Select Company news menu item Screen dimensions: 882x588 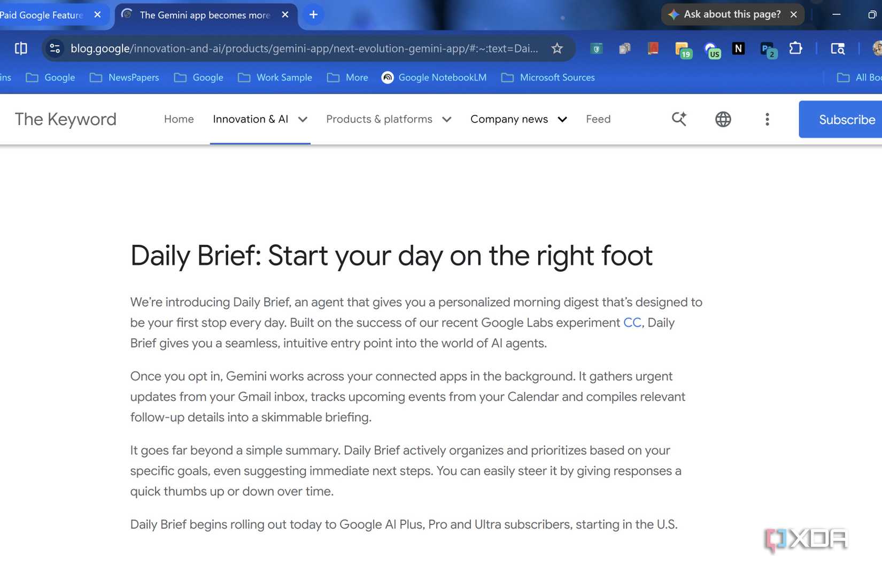[509, 119]
